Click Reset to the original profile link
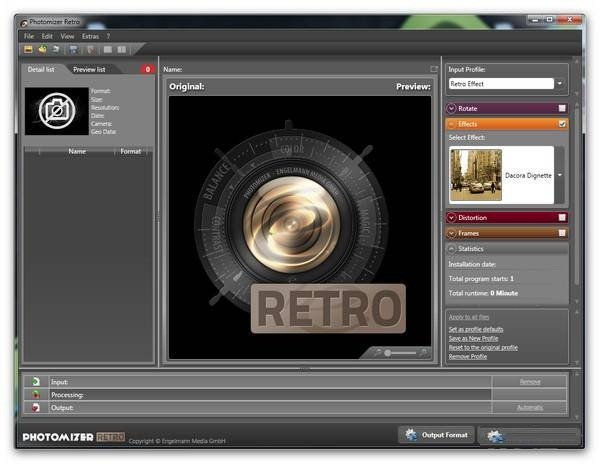Screen dimensions: 600x464 coord(483,347)
